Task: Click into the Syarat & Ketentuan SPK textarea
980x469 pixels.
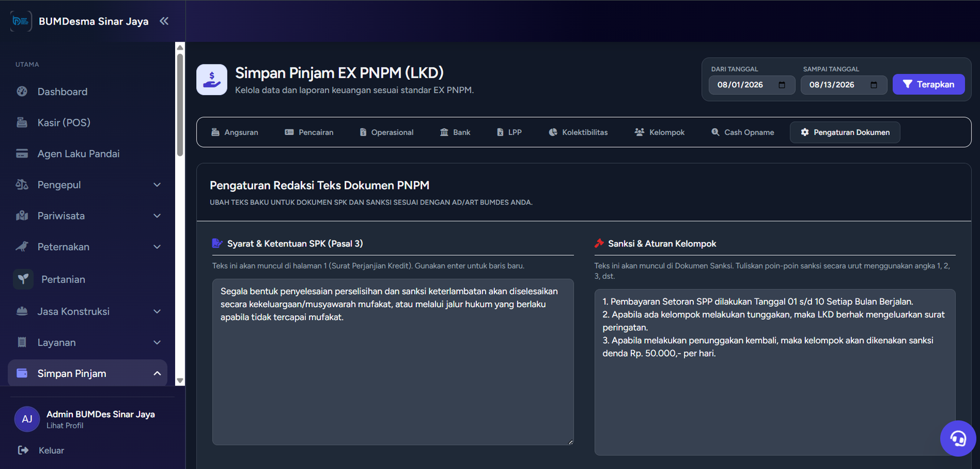Action: tap(393, 362)
